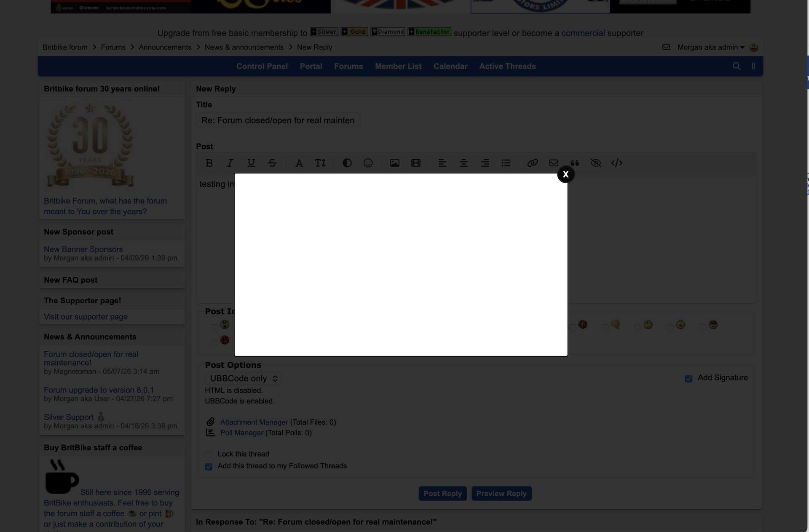Go to Portal menu item
Screen dimensions: 809x532
(311, 66)
